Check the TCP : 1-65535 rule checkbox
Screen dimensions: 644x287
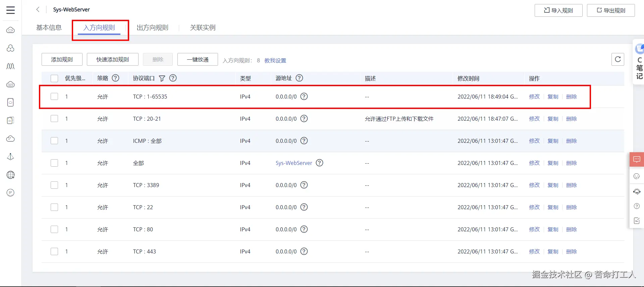[54, 97]
